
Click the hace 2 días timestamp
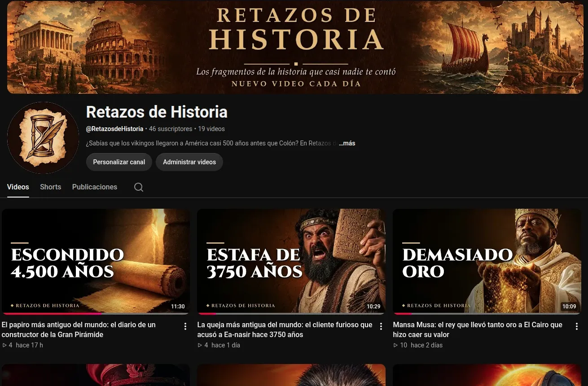tap(427, 345)
